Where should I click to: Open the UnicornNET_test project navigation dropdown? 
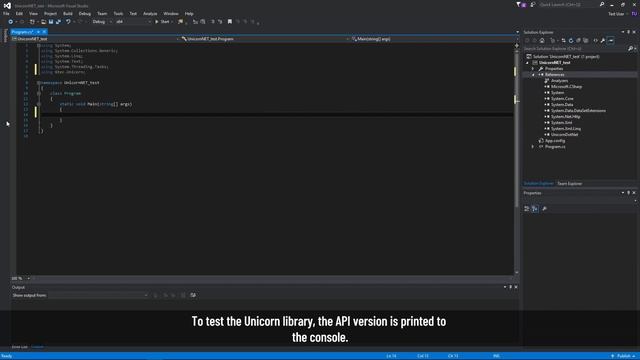click(95, 39)
